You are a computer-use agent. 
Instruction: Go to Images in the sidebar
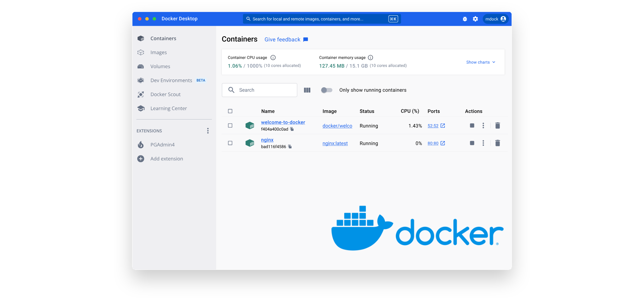158,52
